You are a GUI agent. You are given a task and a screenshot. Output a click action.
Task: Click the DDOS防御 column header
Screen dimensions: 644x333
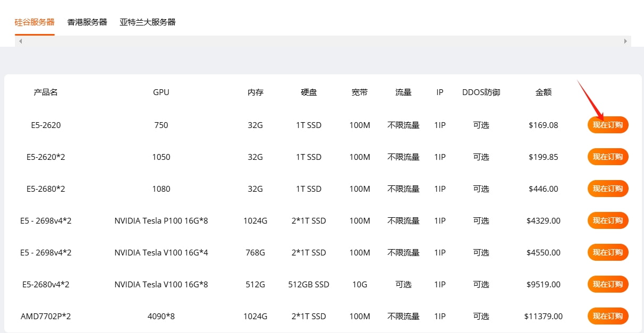pyautogui.click(x=481, y=92)
